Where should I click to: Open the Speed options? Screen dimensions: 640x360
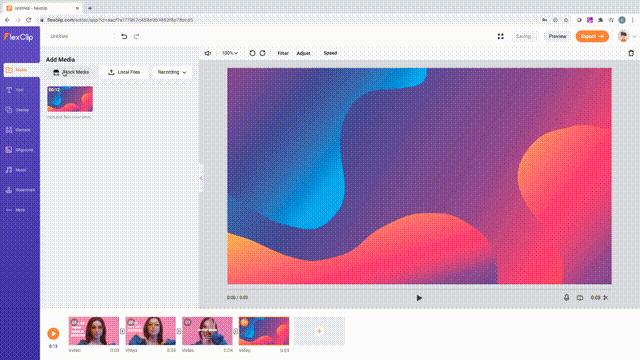click(x=330, y=53)
